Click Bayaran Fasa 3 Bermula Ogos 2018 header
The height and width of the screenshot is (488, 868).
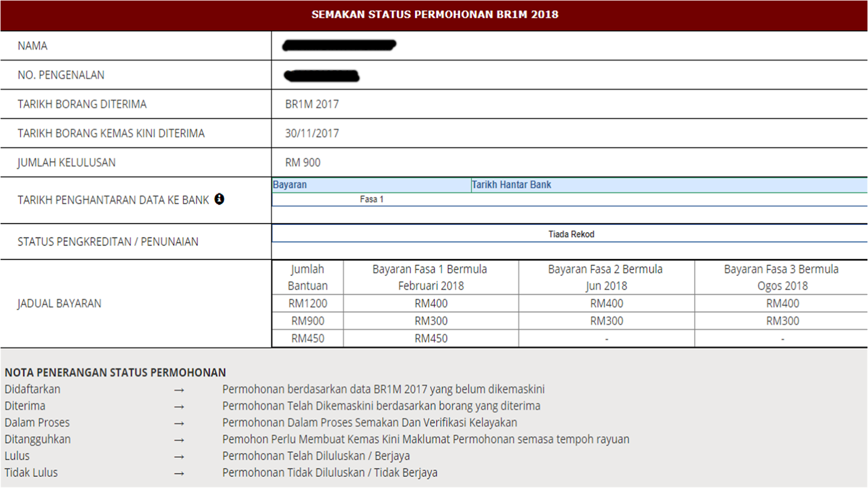point(782,278)
